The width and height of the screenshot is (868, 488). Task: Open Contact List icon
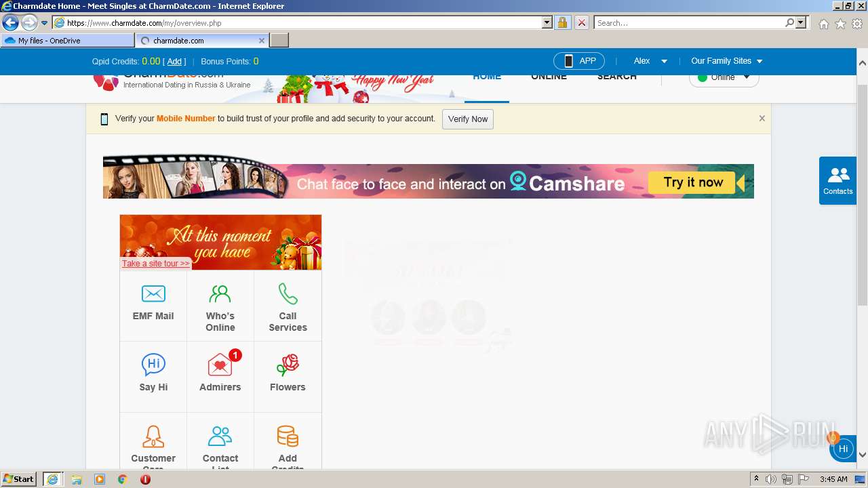220,436
